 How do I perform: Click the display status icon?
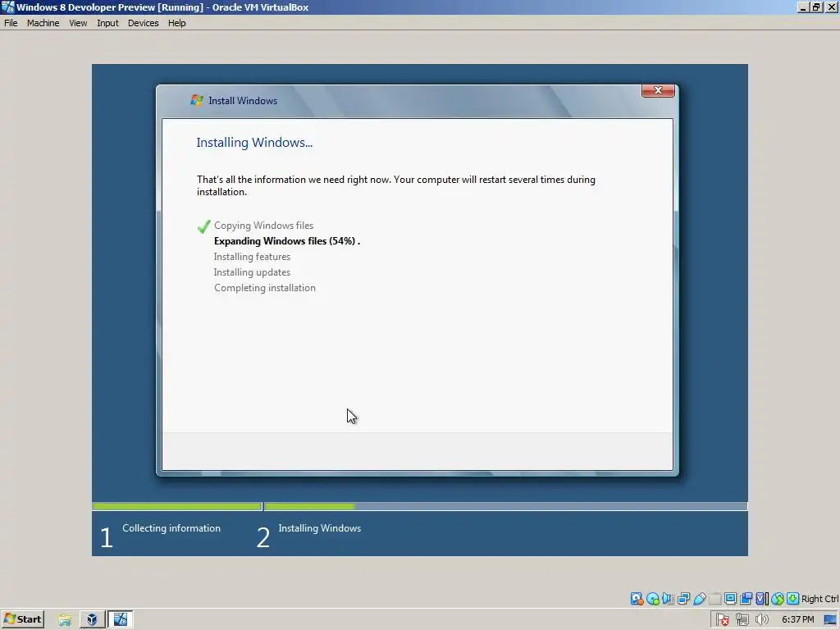pyautogui.click(x=730, y=598)
